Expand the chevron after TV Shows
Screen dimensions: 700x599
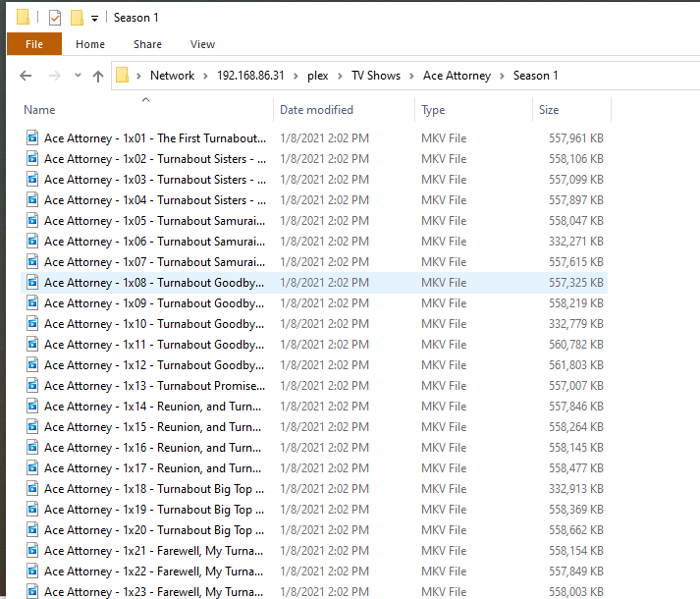(411, 76)
